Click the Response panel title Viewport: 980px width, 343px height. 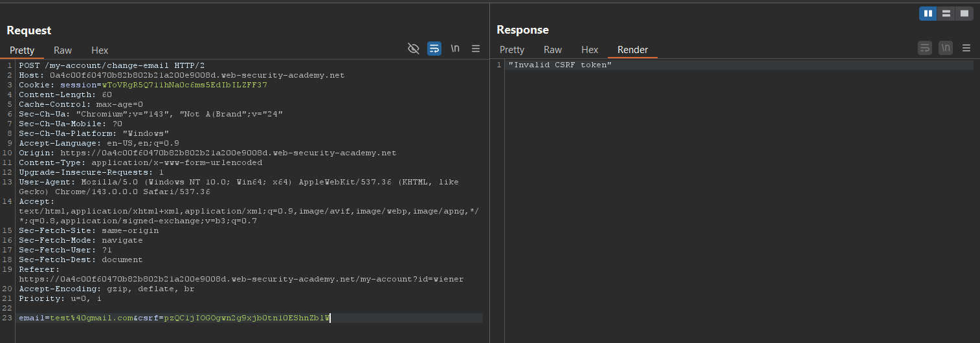[522, 30]
